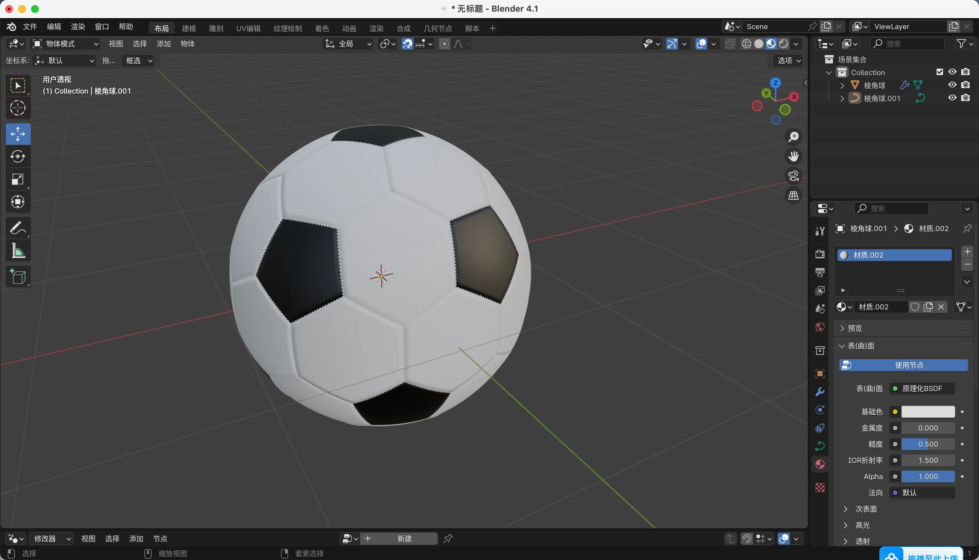Viewport: 979px width, 560px height.
Task: Switch to the UV编辑 workspace tab
Action: 248,28
